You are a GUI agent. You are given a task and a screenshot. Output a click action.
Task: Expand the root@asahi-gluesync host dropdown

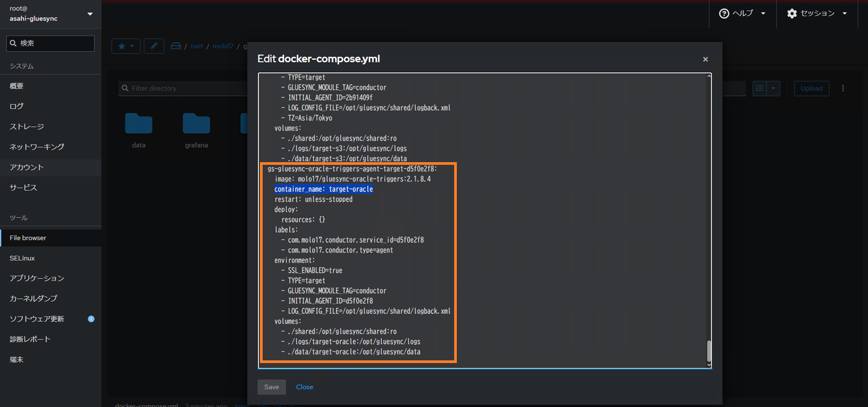[x=90, y=14]
